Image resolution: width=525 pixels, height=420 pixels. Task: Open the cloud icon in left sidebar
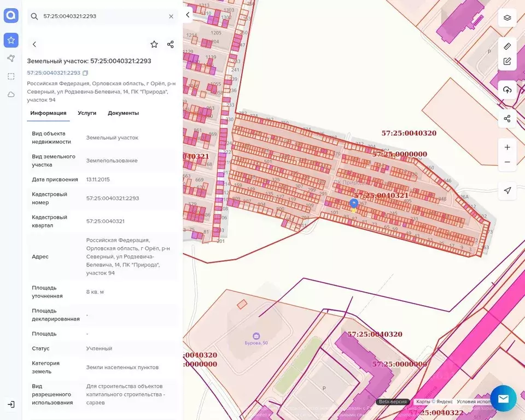[x=11, y=95]
